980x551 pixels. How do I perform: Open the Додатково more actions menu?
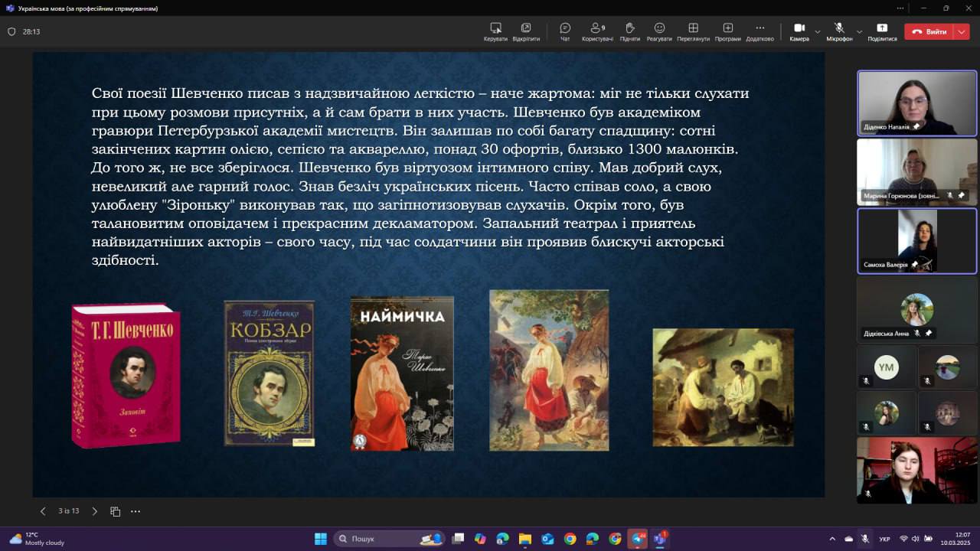759,31
